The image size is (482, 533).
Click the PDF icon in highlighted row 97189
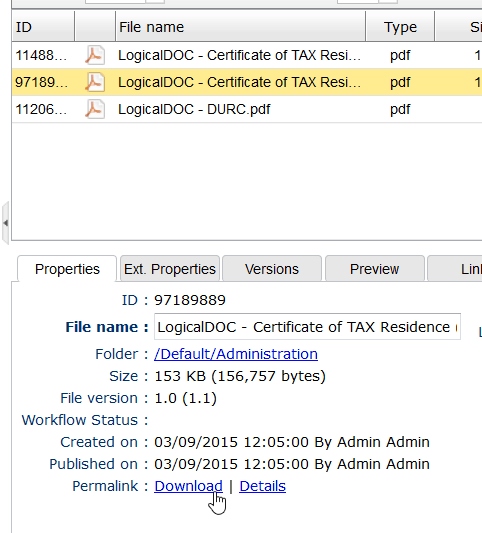[x=95, y=82]
